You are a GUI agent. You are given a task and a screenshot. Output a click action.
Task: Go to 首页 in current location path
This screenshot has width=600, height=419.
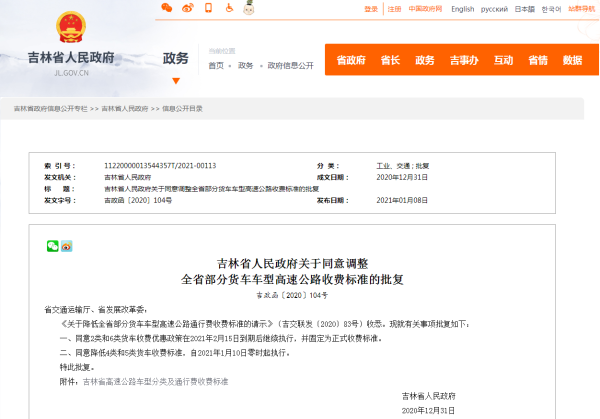[x=216, y=65]
